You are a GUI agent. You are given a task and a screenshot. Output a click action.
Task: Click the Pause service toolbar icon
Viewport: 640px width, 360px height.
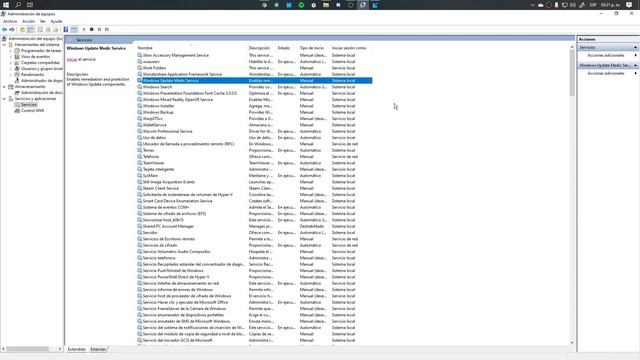pos(99,29)
